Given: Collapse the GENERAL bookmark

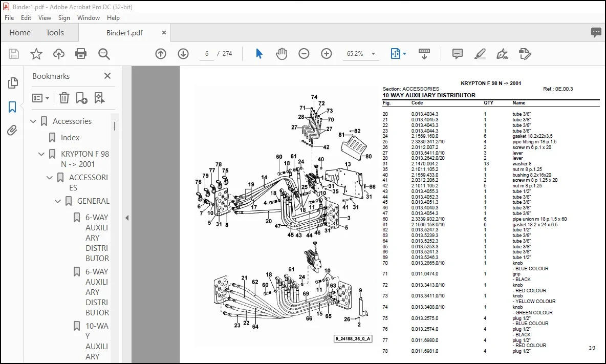Looking at the screenshot, I should click(x=58, y=201).
